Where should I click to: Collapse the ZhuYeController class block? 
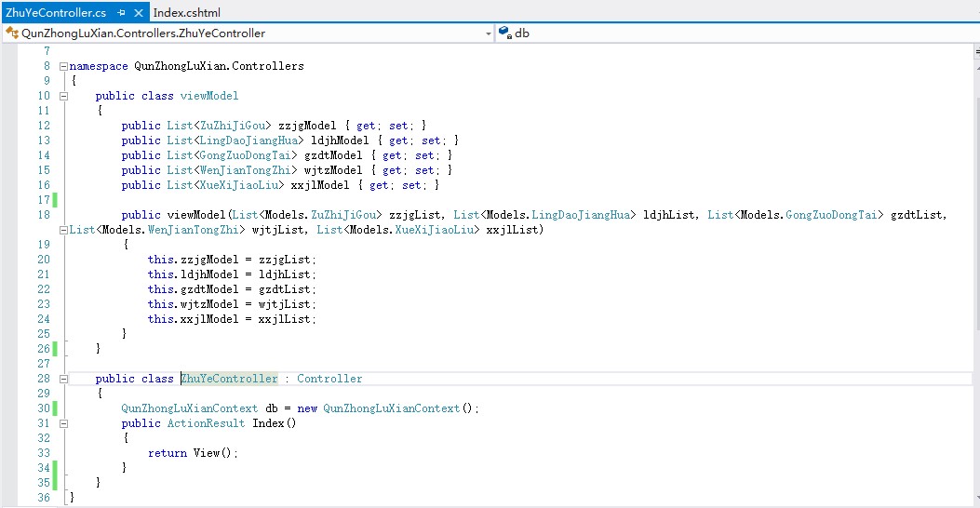pos(63,379)
